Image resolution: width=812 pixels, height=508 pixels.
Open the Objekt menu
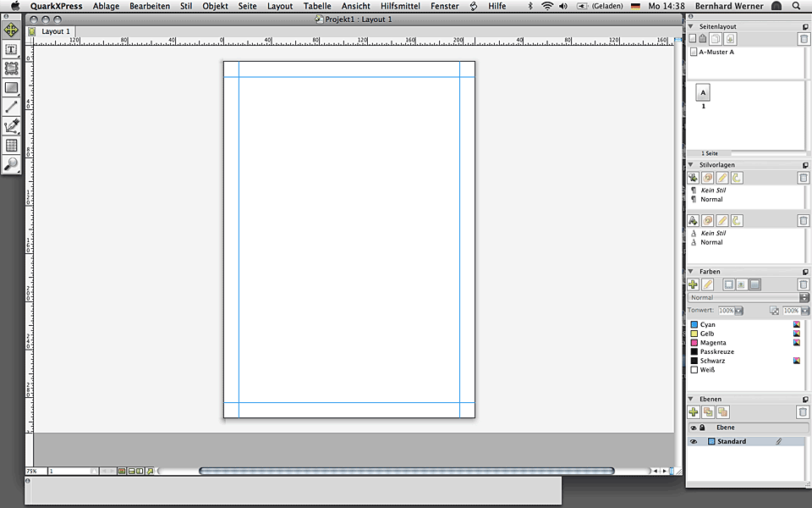click(x=215, y=6)
